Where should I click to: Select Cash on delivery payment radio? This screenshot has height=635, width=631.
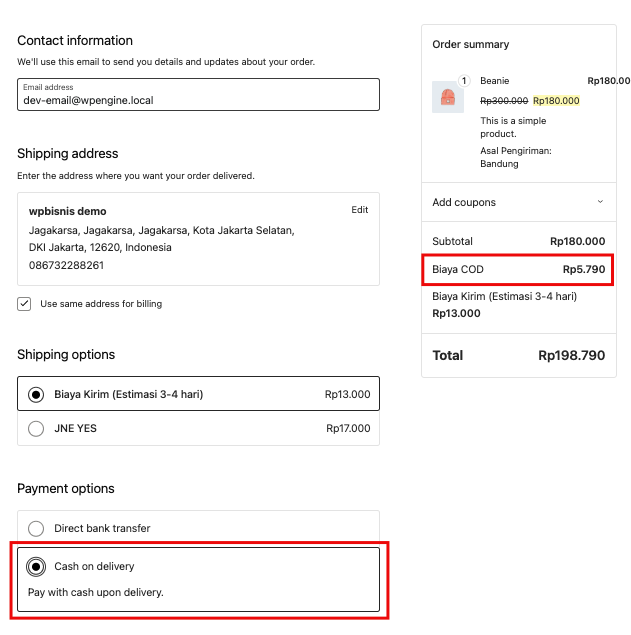[36, 566]
